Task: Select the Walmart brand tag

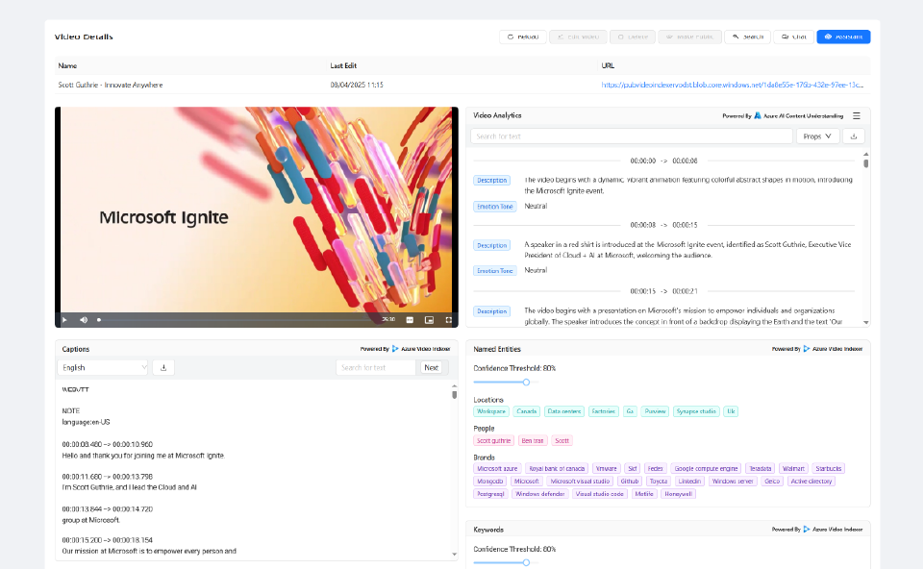Action: coord(793,469)
